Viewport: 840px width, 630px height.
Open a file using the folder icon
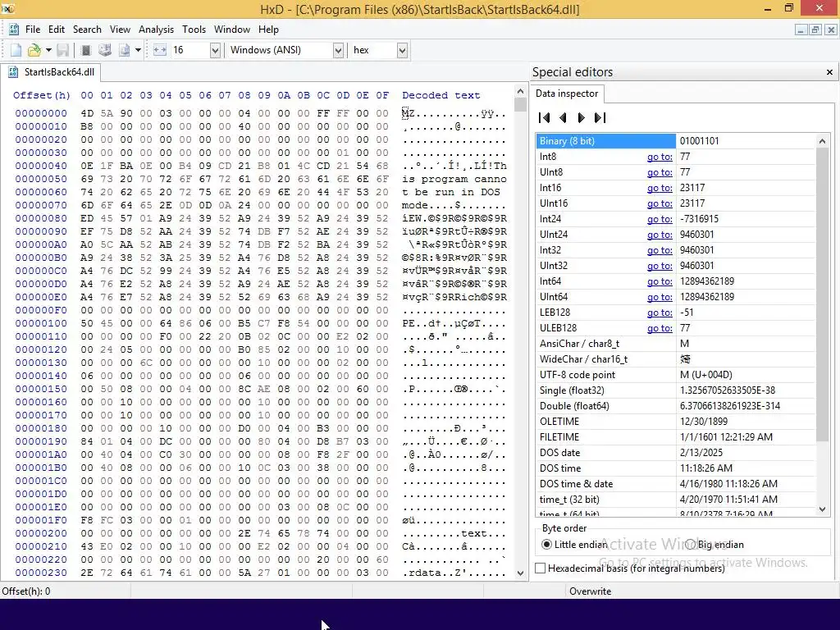point(34,50)
